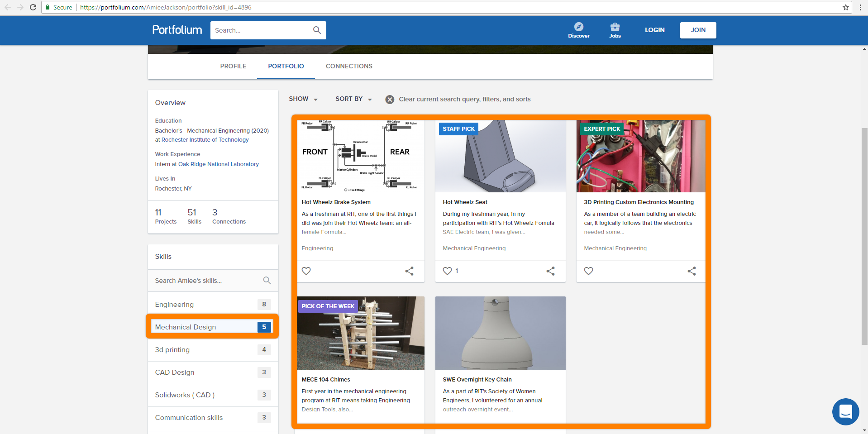Open Oak Ridge National Laboratory link
Screen dimensions: 868x434
[x=219, y=164]
